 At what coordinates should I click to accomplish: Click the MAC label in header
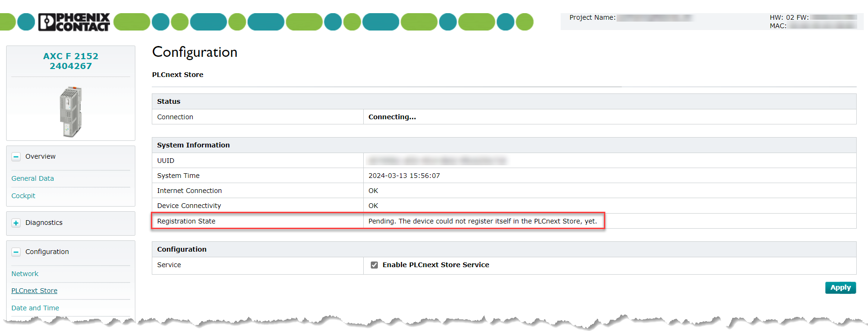point(778,26)
